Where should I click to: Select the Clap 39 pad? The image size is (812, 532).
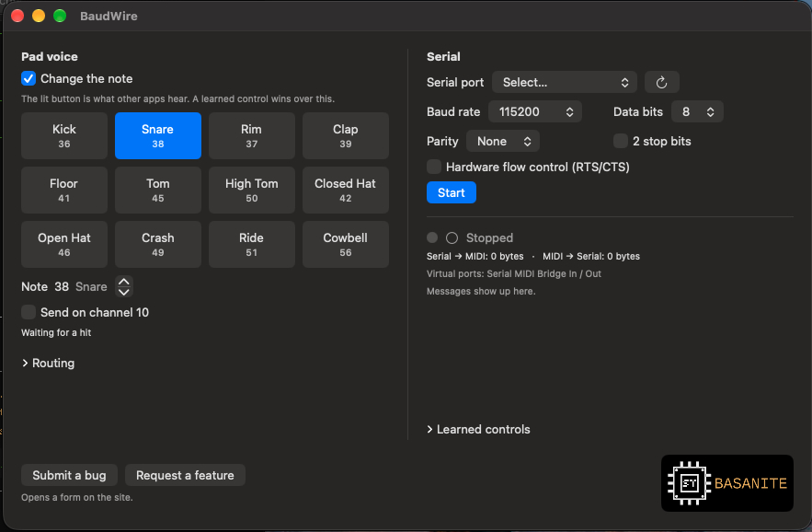click(x=346, y=136)
